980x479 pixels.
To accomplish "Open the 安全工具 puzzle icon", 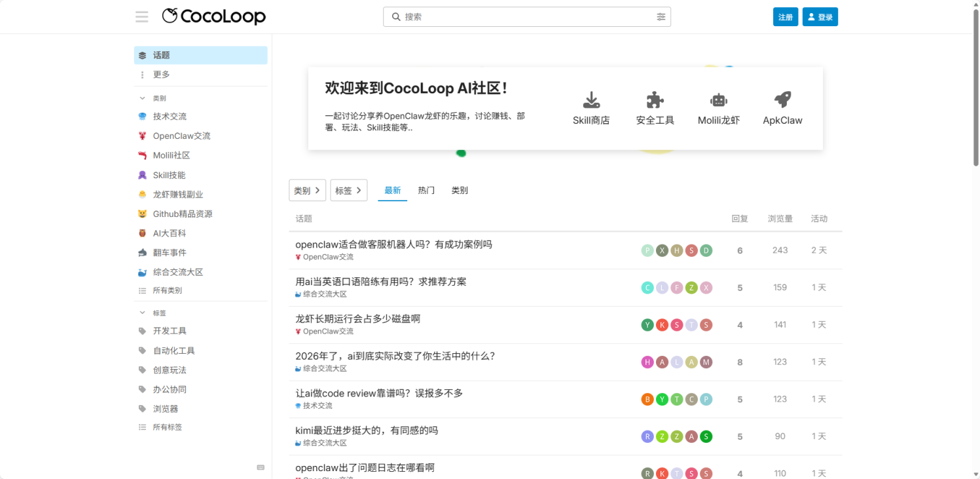I will click(x=655, y=100).
